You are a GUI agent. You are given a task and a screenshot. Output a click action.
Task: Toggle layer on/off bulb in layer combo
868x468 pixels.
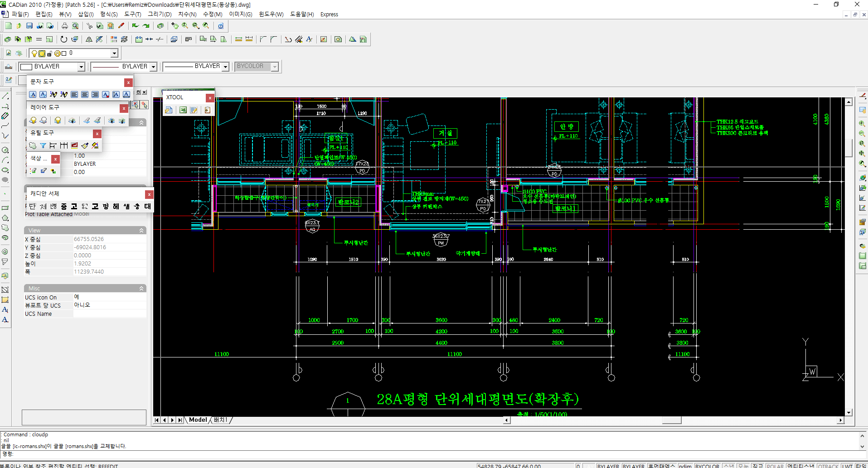tap(34, 53)
